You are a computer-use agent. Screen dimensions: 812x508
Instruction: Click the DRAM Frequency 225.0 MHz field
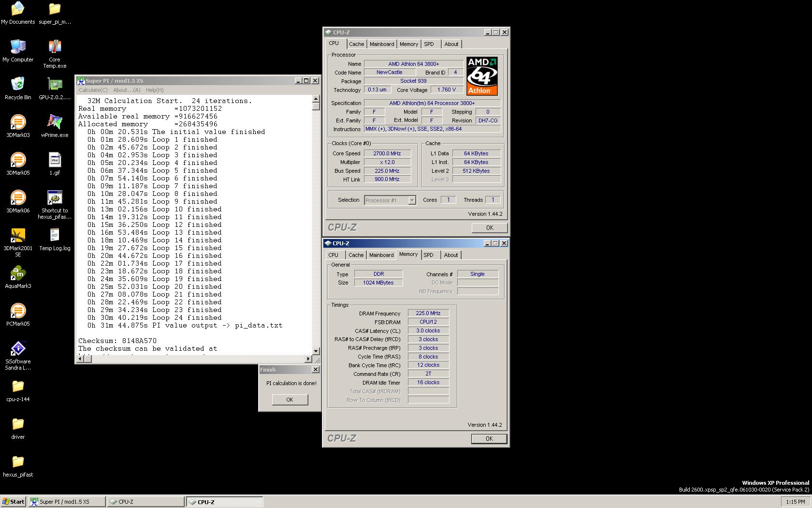click(x=428, y=314)
